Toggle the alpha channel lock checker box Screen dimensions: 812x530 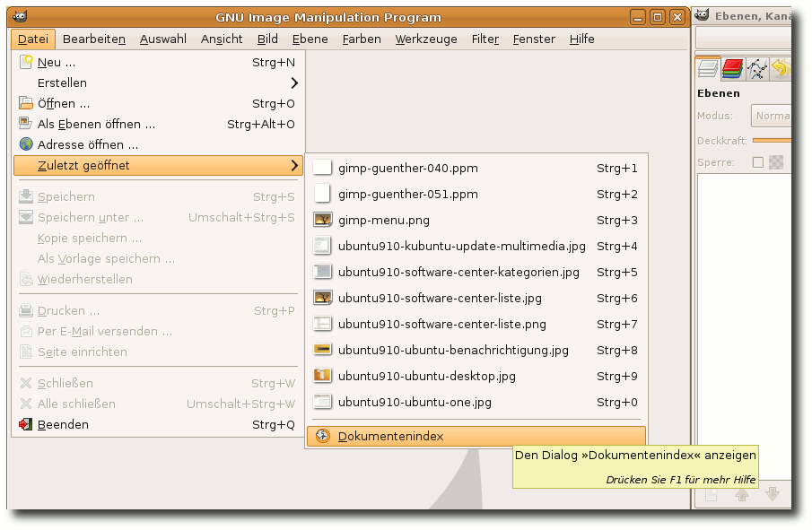[776, 162]
